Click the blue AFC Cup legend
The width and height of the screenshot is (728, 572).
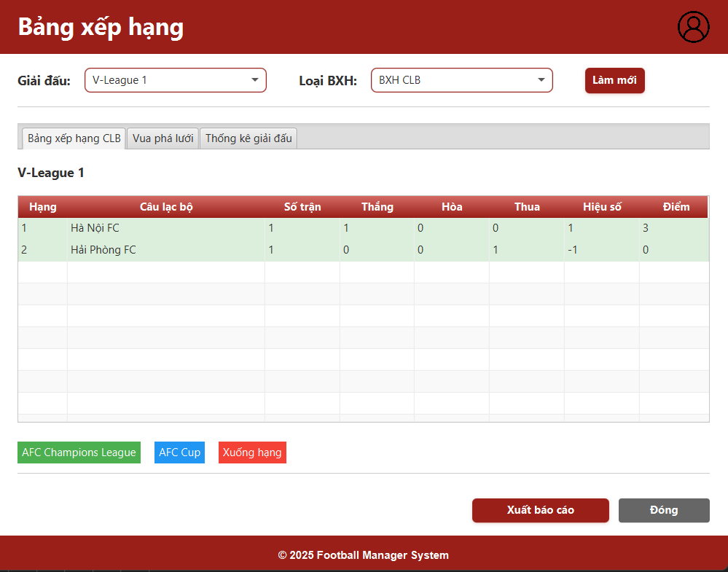[x=179, y=452]
